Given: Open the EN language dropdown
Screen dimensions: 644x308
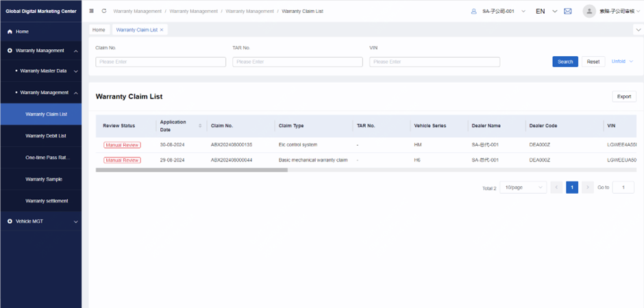Looking at the screenshot, I should (555, 11).
